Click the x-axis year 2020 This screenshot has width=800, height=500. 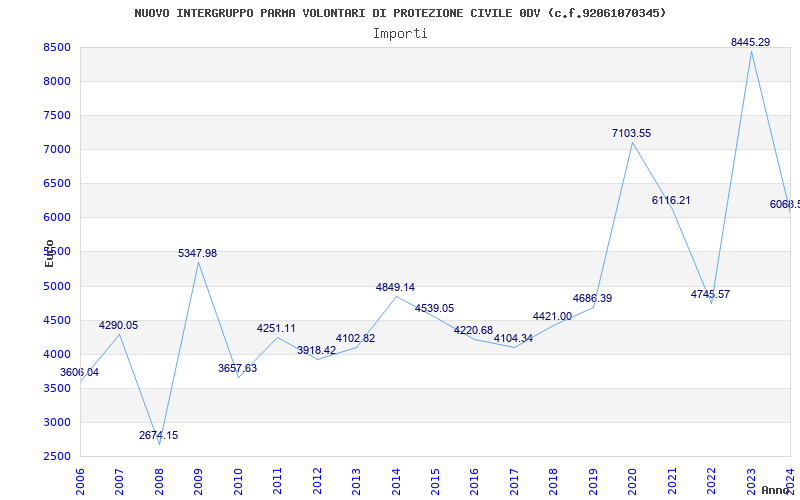coord(632,481)
